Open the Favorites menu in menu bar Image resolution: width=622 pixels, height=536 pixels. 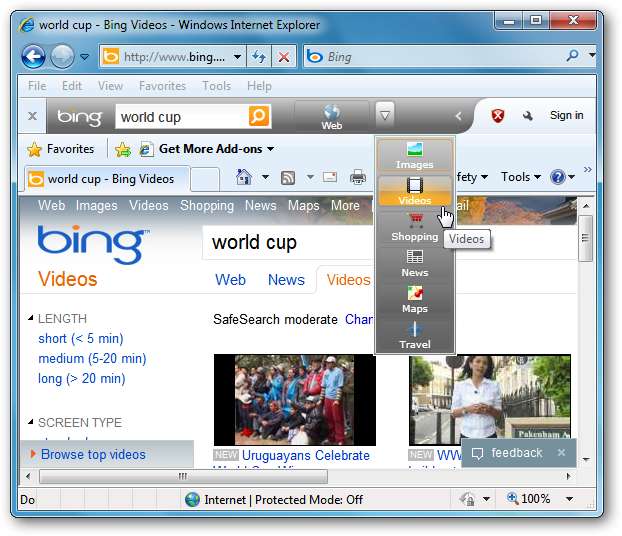162,86
